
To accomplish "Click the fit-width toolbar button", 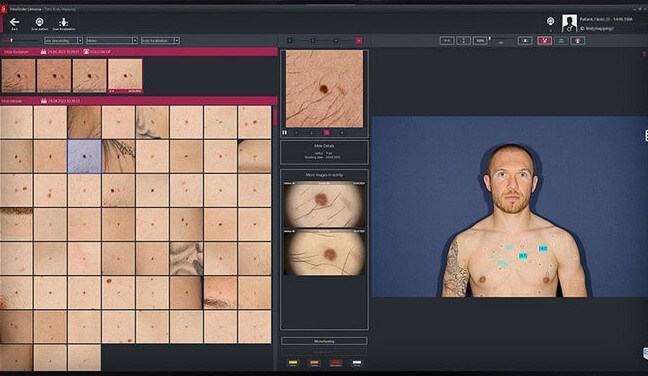I will coord(447,40).
